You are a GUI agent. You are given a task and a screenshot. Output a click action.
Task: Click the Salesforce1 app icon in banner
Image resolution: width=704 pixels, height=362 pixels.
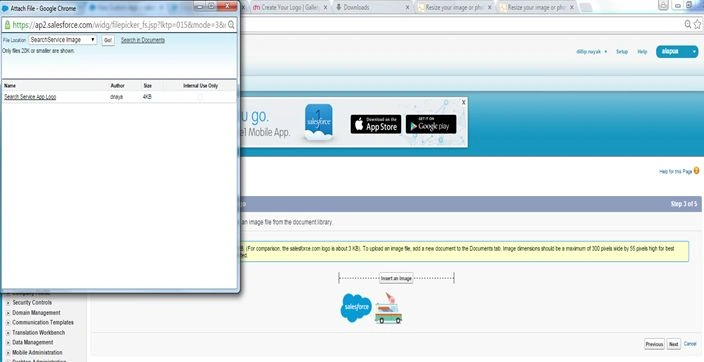coord(319,122)
